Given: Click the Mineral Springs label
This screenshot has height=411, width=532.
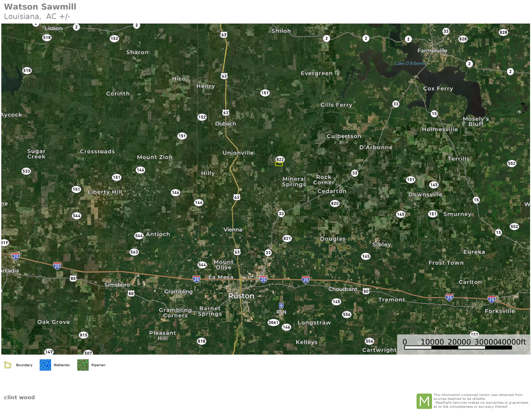Looking at the screenshot, I should click(x=294, y=182).
